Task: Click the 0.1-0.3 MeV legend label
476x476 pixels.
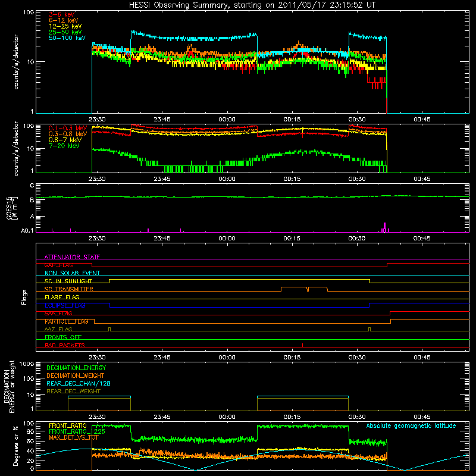Action: 68,128
